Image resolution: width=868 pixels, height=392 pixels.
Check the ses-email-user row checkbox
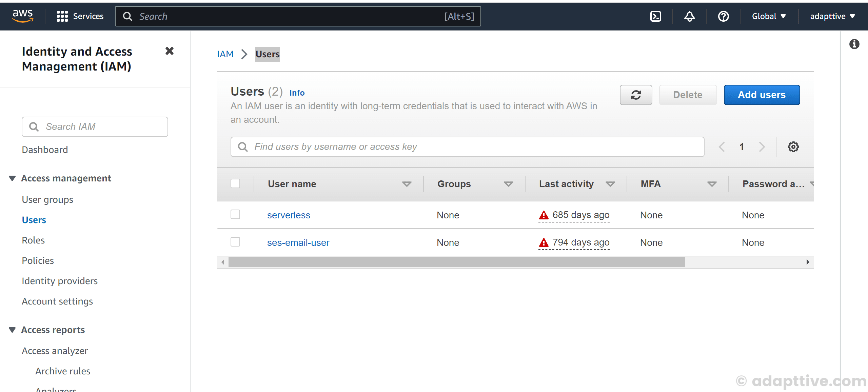(235, 242)
